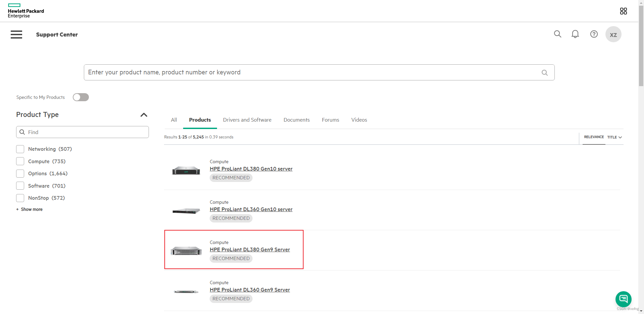Check the Software (701) checkbox
This screenshot has height=314, width=644.
click(x=20, y=186)
